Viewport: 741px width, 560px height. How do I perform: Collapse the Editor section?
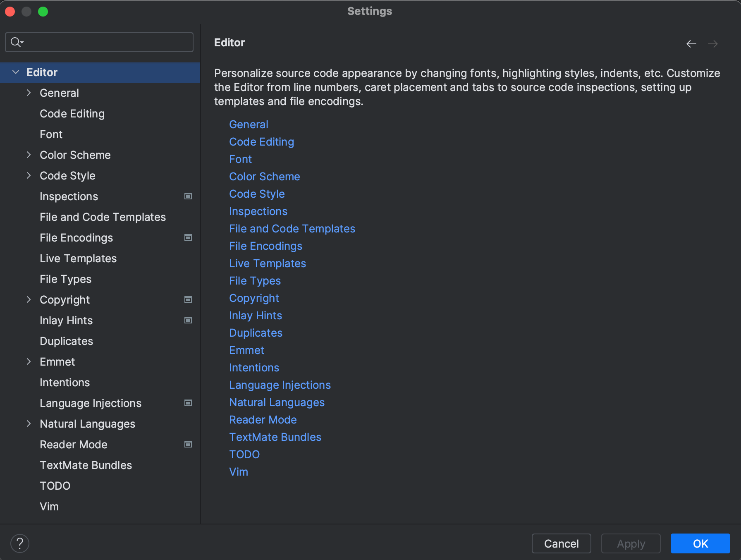16,72
